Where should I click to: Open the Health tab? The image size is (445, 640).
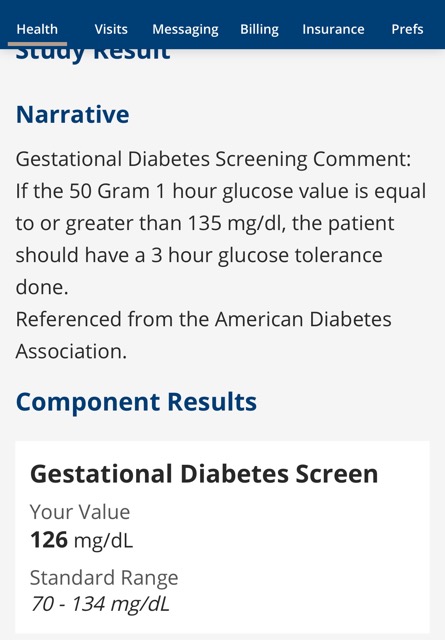click(37, 29)
